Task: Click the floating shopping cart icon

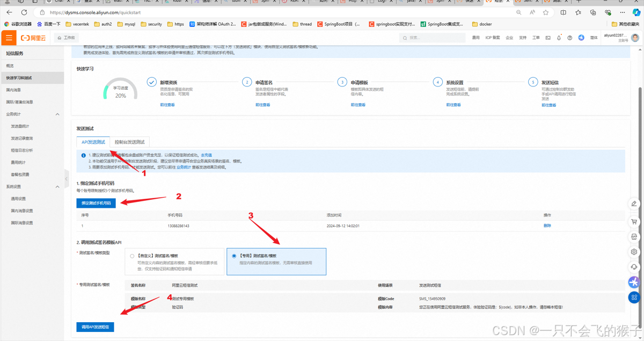Action: tap(634, 221)
